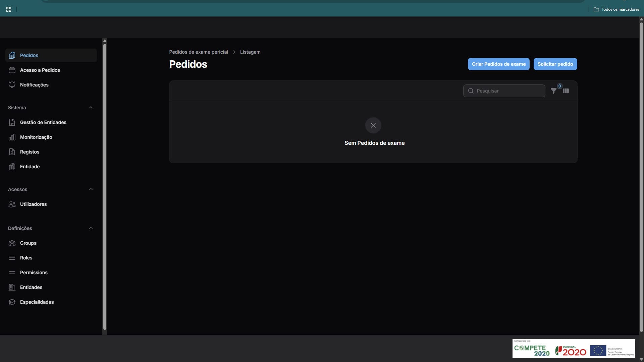The width and height of the screenshot is (644, 362).
Task: Select the Roles menu entry
Action: (26, 258)
